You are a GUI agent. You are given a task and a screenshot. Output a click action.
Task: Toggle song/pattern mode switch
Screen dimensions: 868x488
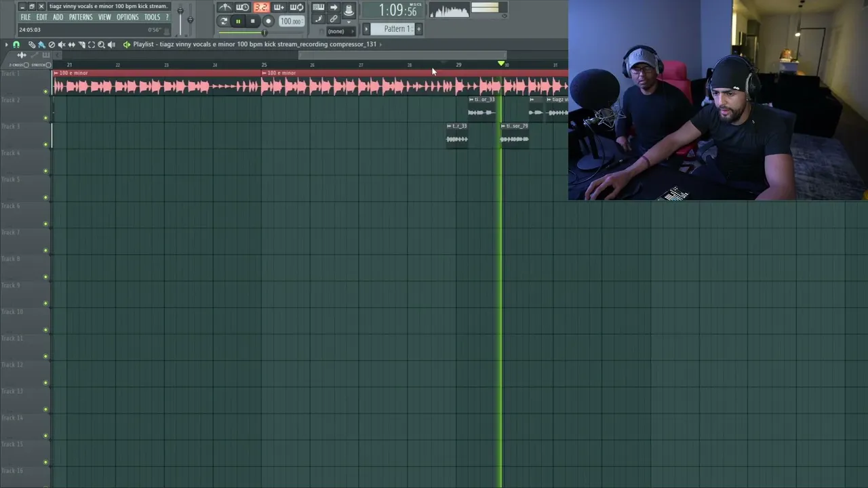[x=224, y=21]
